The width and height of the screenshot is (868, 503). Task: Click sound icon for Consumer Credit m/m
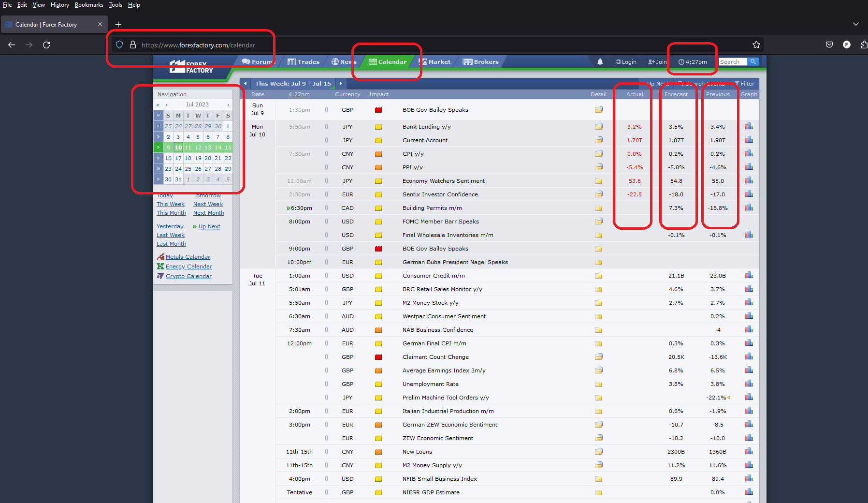click(326, 276)
